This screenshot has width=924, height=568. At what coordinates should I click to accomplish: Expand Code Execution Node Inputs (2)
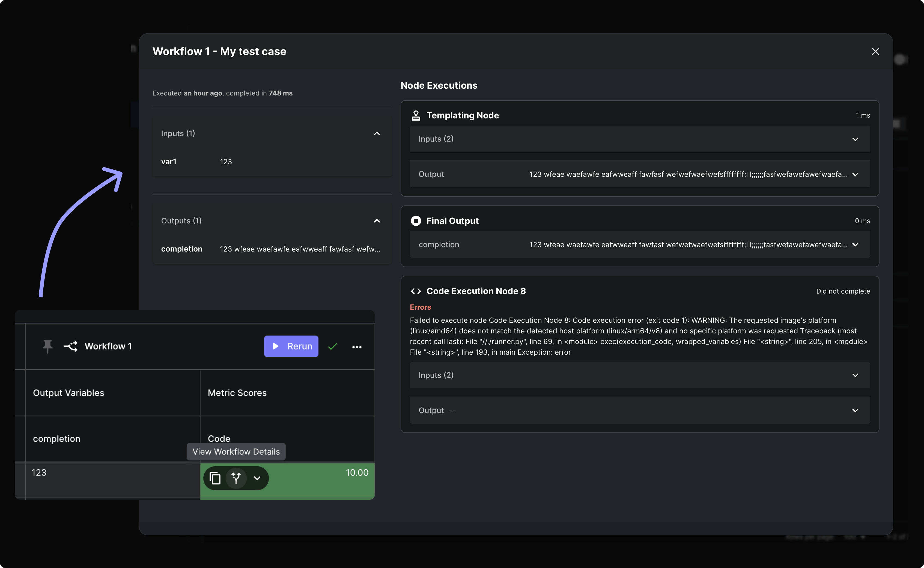[x=855, y=375]
